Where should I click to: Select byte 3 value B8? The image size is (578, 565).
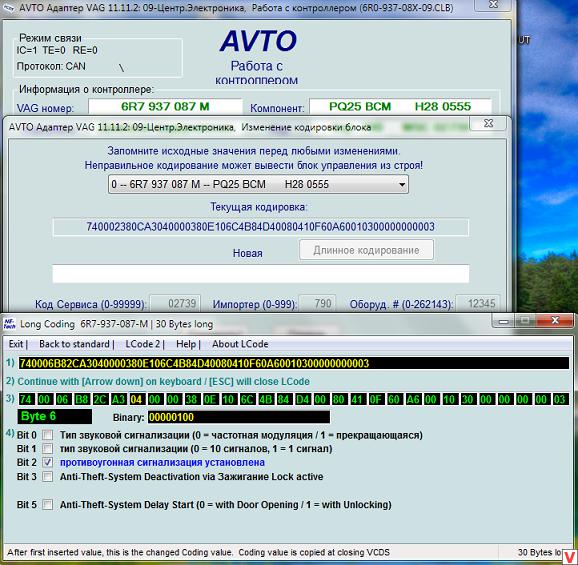pyautogui.click(x=81, y=399)
